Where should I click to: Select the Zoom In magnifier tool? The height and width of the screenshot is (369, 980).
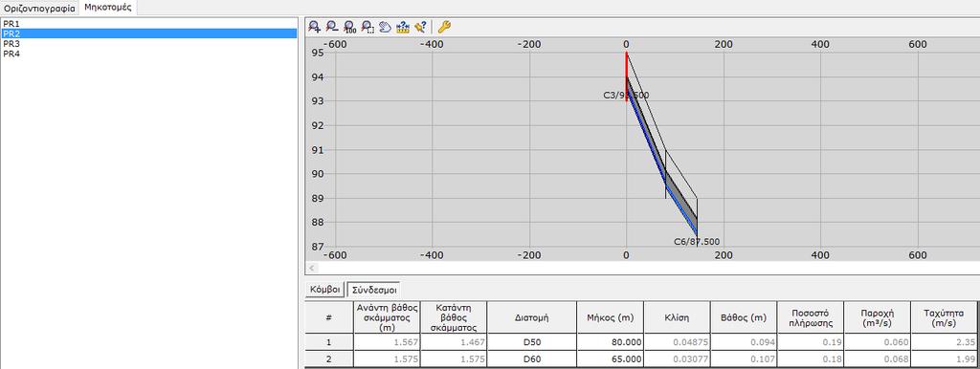click(314, 27)
